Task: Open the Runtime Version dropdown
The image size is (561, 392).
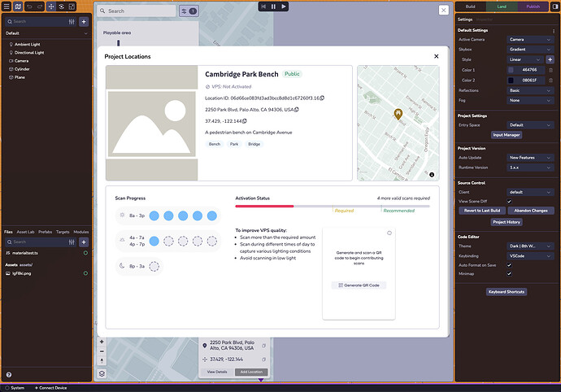Action: point(530,168)
